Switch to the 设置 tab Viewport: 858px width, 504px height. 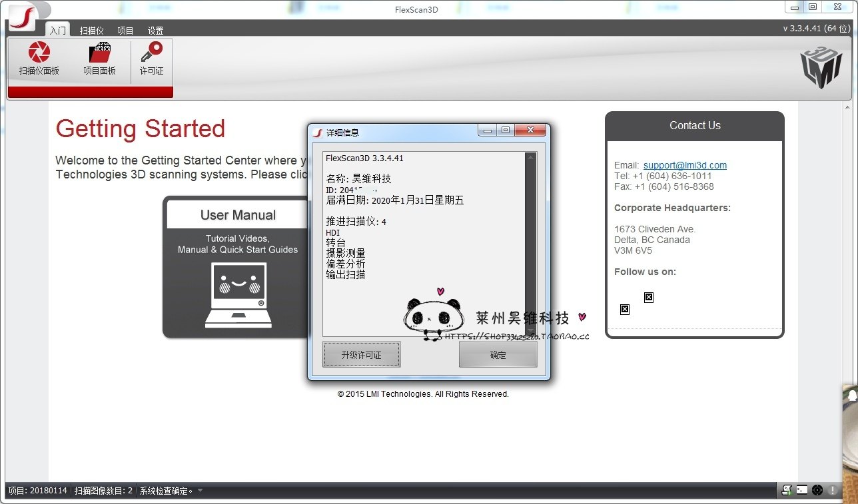[x=155, y=31]
